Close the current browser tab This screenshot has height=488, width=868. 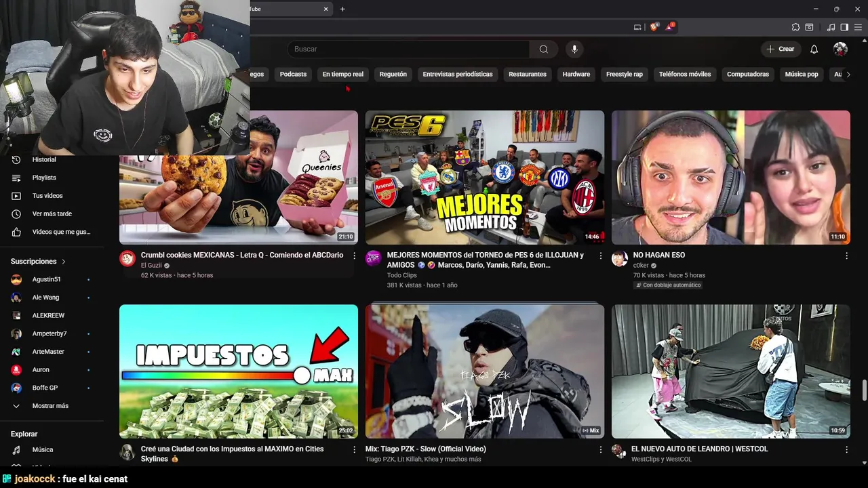point(325,9)
